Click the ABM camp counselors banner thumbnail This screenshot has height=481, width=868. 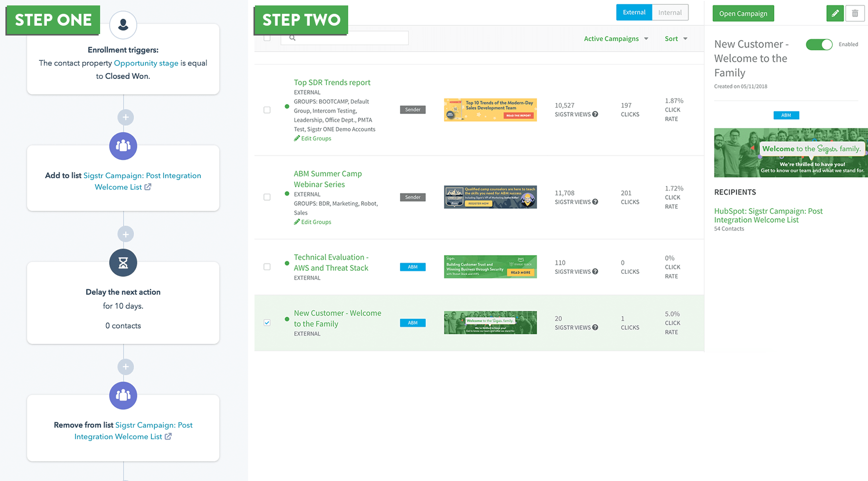[x=490, y=197]
